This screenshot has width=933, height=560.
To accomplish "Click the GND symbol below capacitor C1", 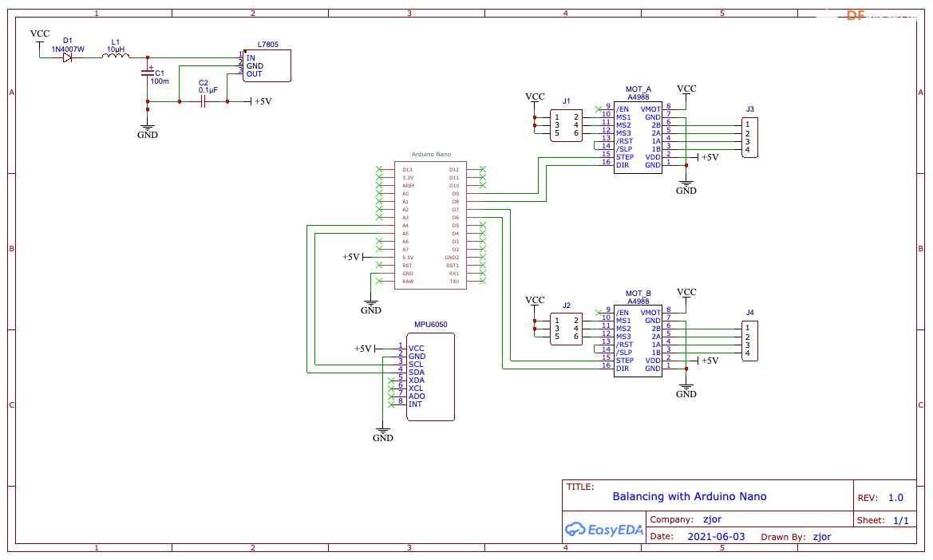I will 147,131.
